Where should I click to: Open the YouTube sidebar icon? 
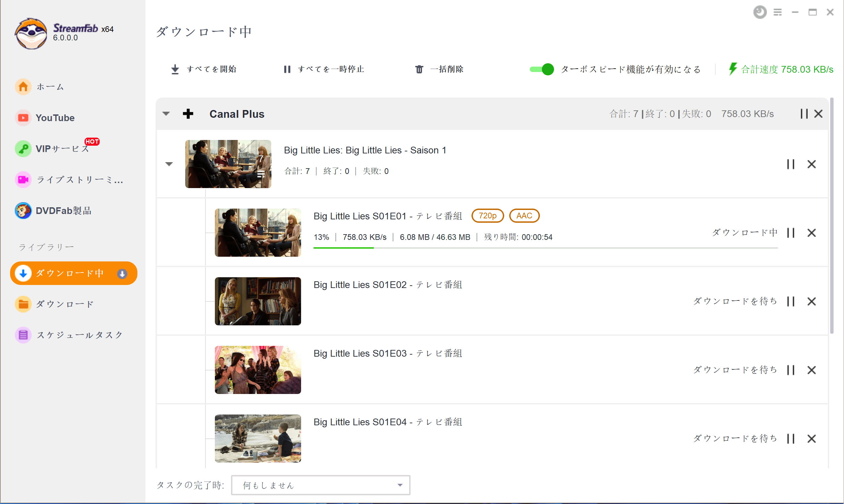pos(23,118)
